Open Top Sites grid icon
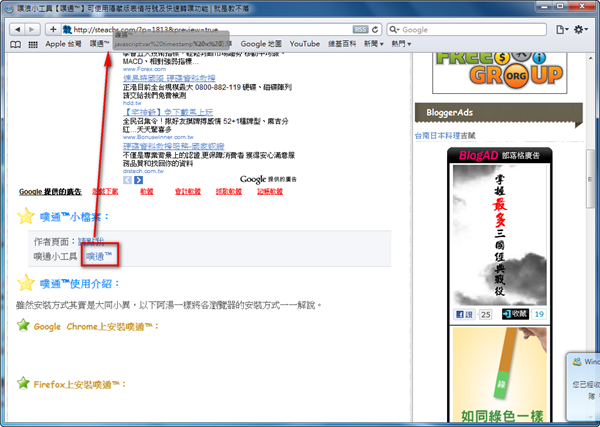The height and width of the screenshot is (427, 600). [x=33, y=44]
